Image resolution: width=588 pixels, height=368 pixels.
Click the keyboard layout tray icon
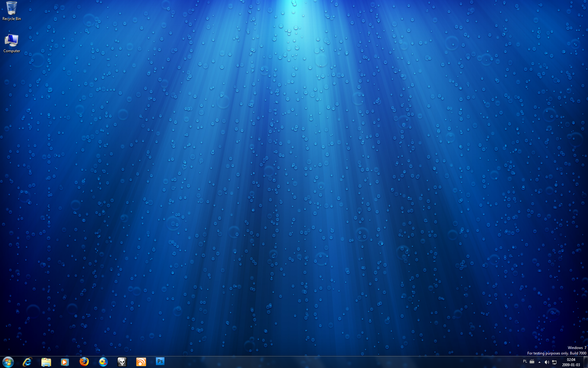tap(532, 362)
